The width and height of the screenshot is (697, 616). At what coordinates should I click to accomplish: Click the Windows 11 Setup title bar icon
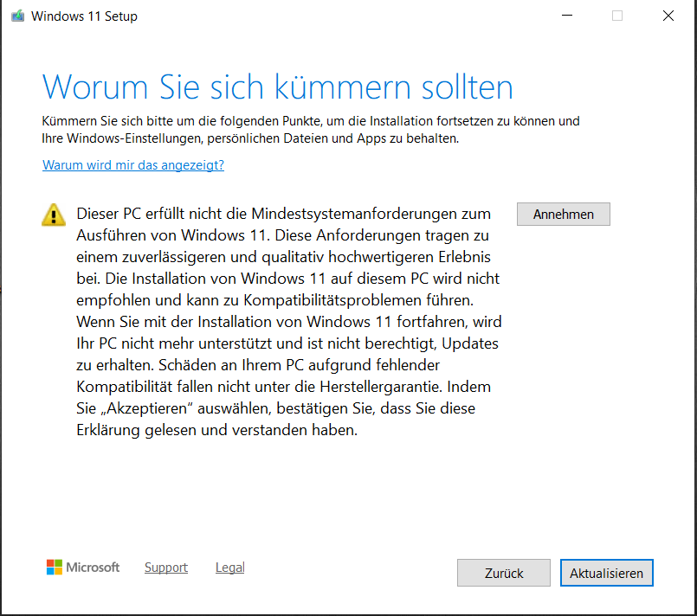pos(18,16)
